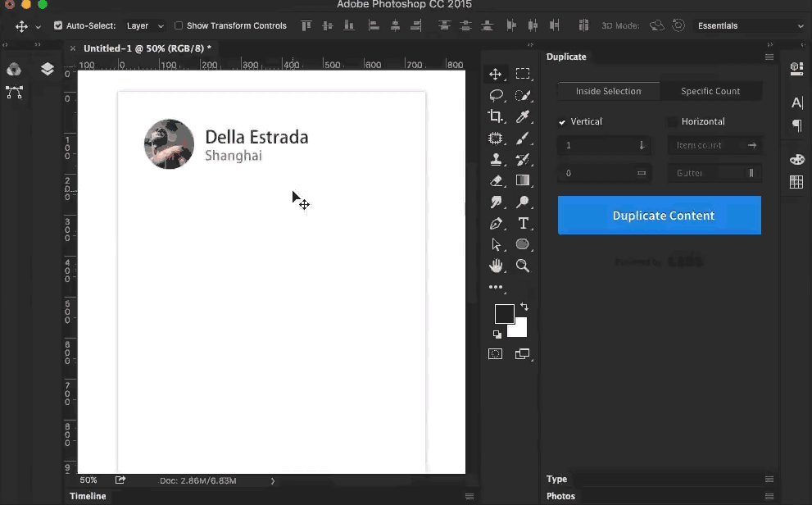Select the Pen tool

tap(496, 223)
